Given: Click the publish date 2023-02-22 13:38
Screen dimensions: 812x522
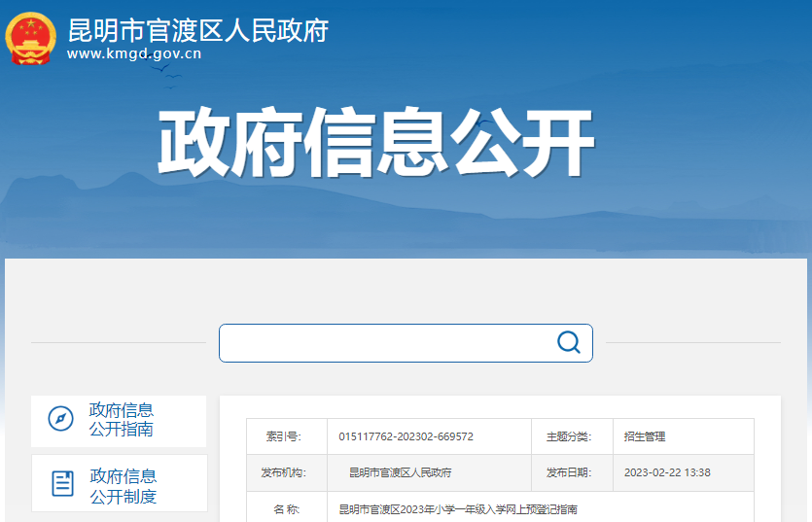Looking at the screenshot, I should click(667, 472).
